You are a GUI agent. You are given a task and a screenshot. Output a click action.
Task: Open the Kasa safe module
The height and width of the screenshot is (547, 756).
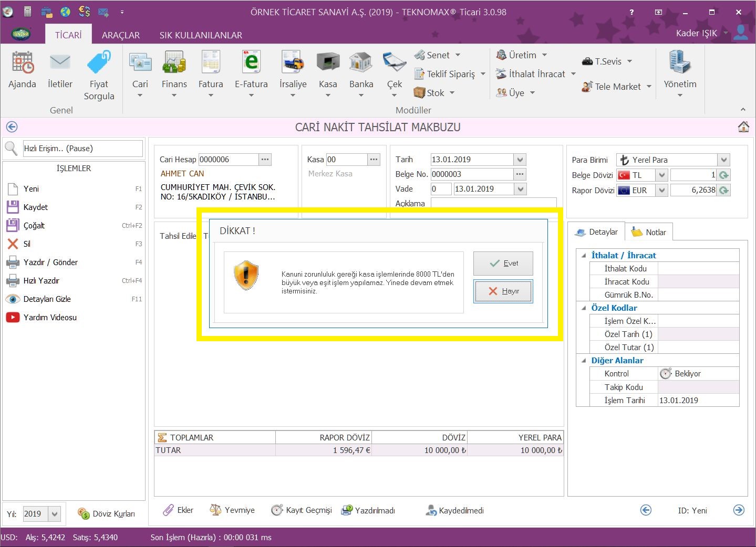pos(328,63)
